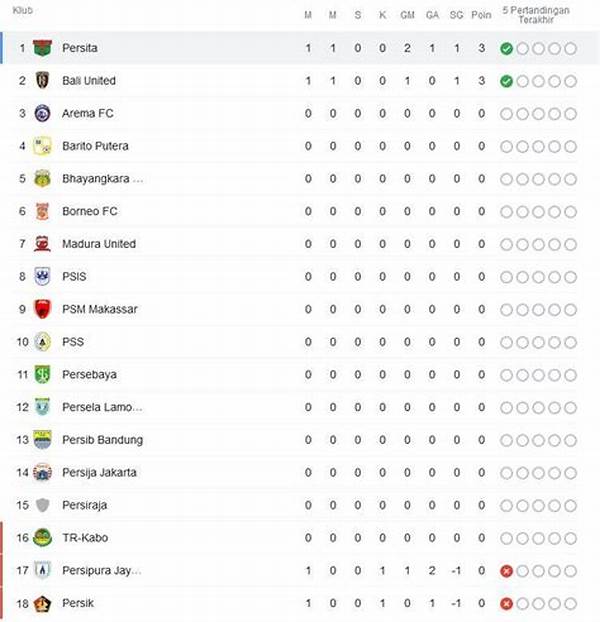Click the 5 Pertandingan Terakhir header
The width and height of the screenshot is (600, 622).
coord(537,14)
